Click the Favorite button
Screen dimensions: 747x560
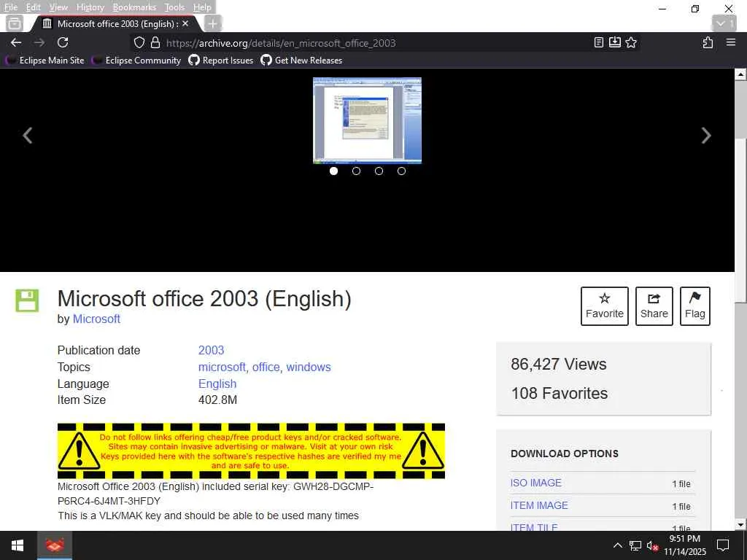(605, 306)
